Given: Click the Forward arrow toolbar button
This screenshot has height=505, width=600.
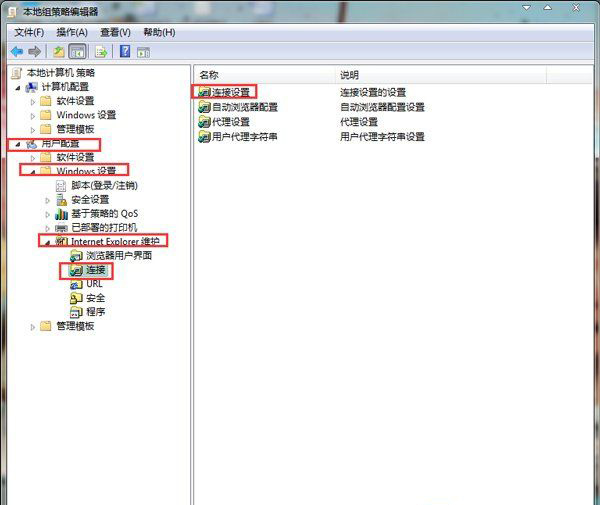Looking at the screenshot, I should click(x=35, y=51).
